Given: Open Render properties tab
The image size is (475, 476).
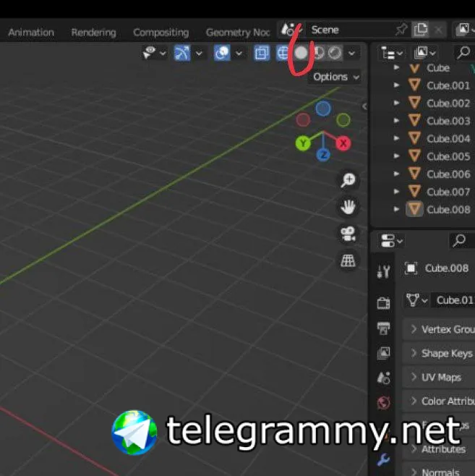Looking at the screenshot, I should click(x=383, y=303).
